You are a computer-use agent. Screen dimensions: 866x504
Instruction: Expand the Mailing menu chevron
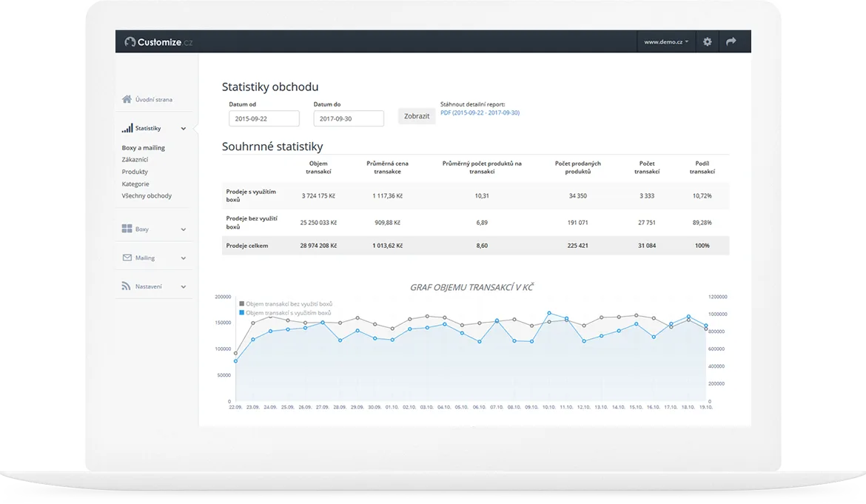pos(184,258)
